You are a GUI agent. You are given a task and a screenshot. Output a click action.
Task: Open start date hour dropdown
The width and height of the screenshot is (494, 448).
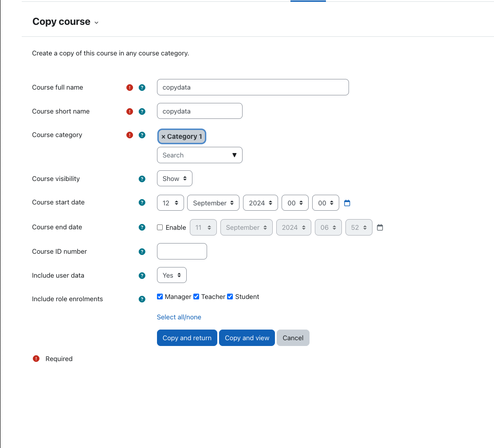click(x=295, y=203)
